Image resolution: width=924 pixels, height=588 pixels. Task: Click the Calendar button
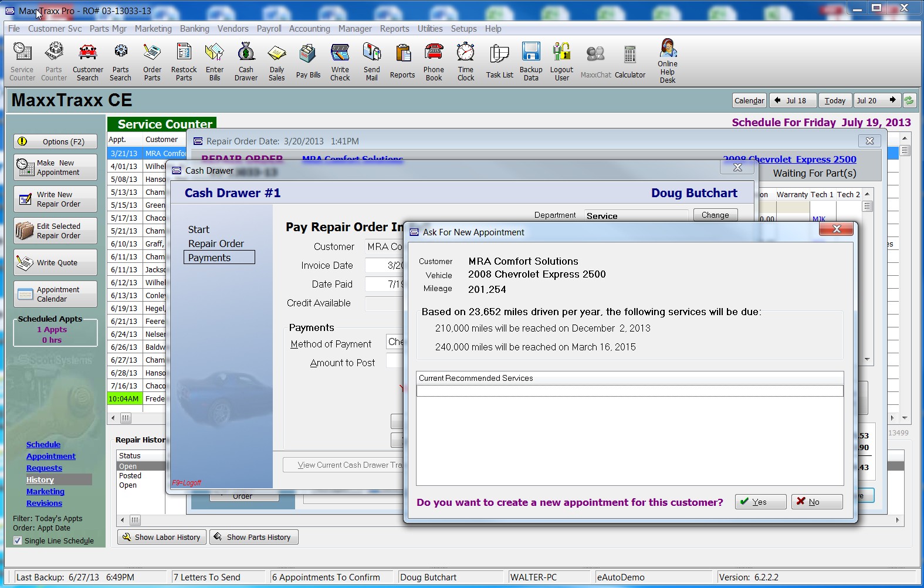[x=749, y=100]
